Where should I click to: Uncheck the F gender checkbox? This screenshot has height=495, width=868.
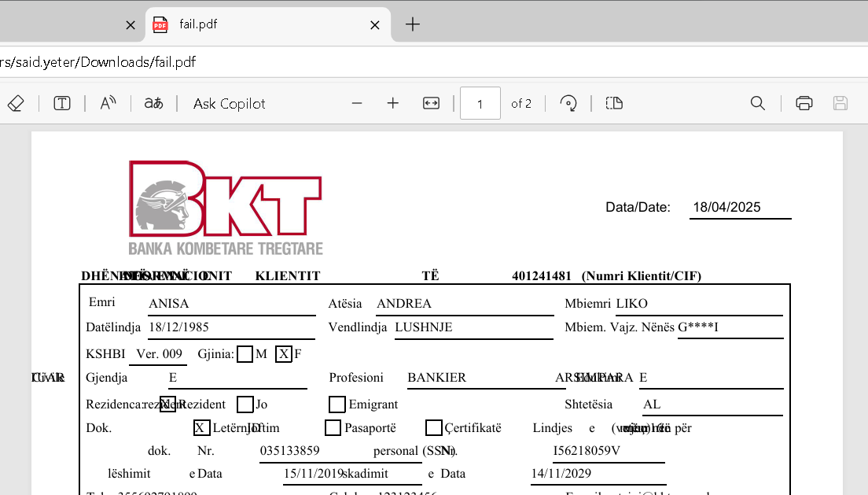tap(284, 354)
